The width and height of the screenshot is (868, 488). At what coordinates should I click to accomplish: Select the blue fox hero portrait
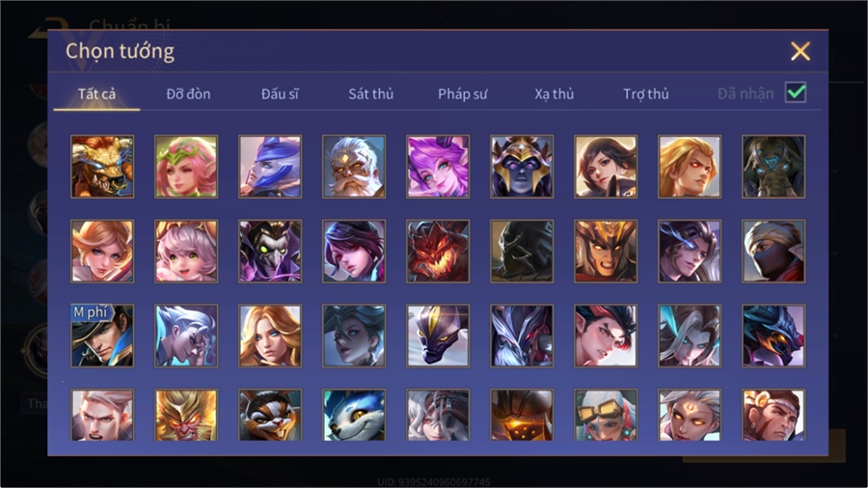[354, 415]
